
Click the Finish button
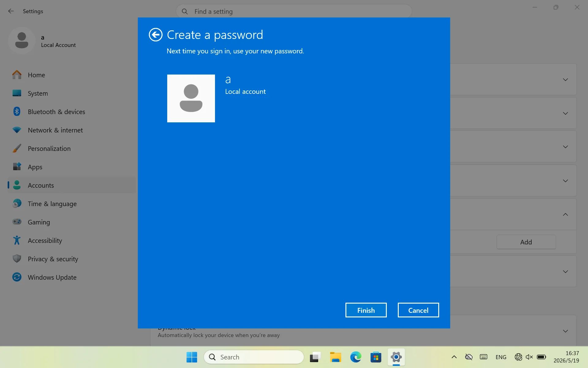[366, 310]
